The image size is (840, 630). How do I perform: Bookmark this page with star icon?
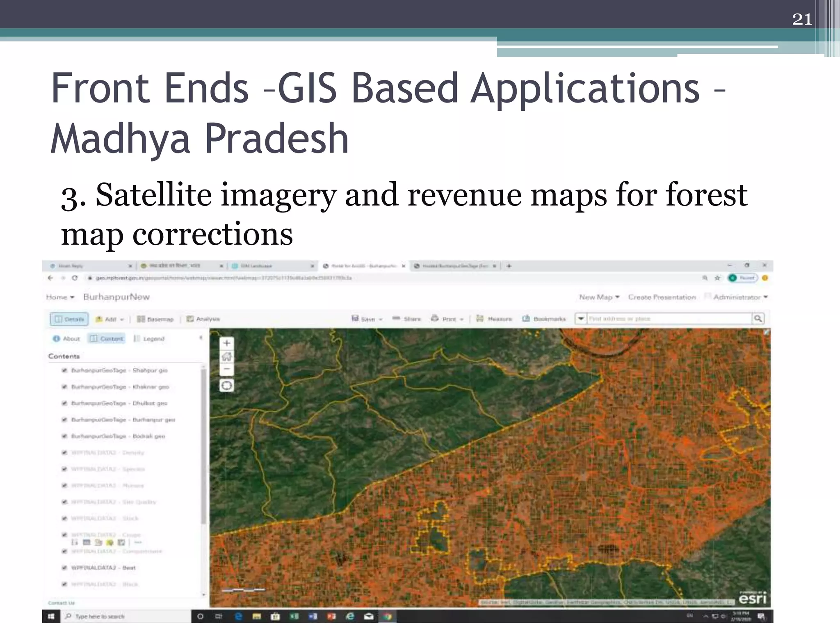(x=717, y=278)
